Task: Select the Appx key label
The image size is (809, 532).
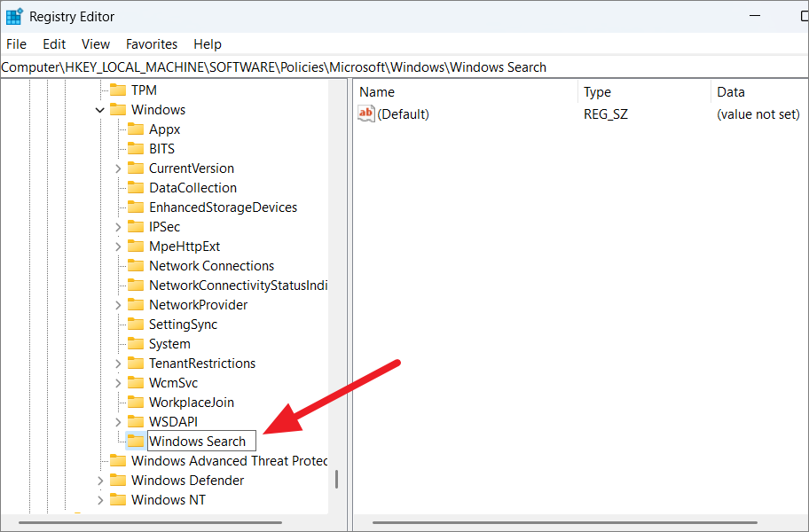Action: pos(165,129)
